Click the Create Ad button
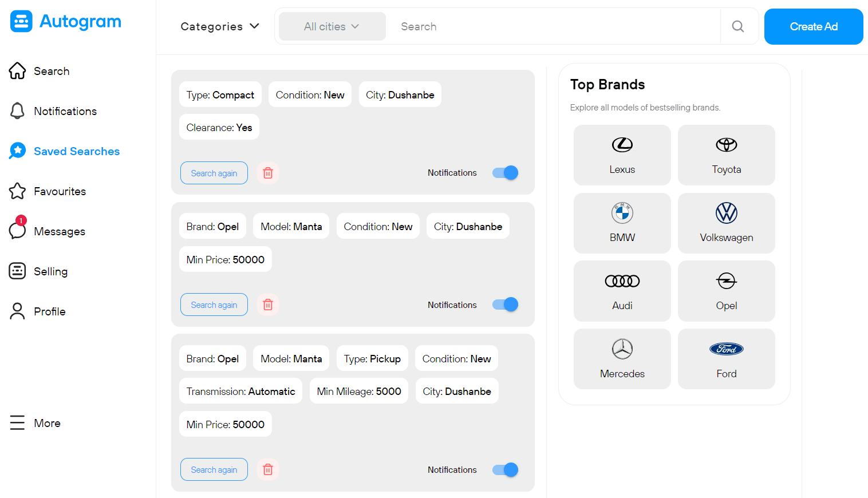This screenshot has width=868, height=498. [813, 26]
